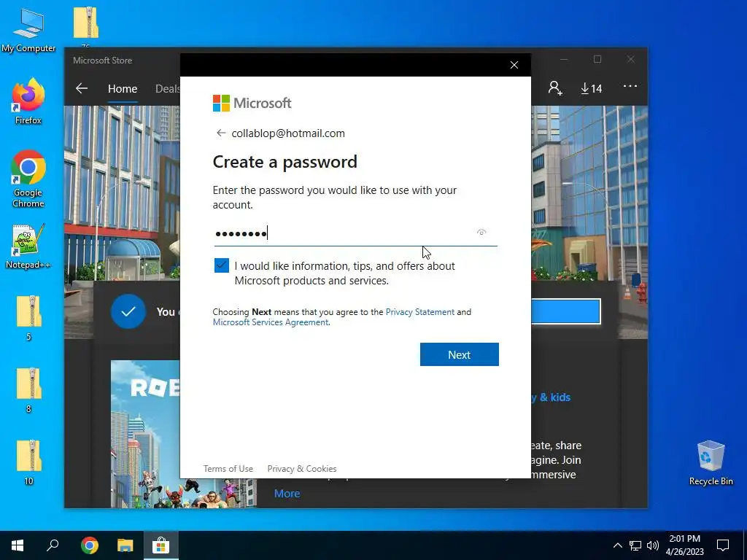Select the zip folder named 10
This screenshot has height=560, width=747.
tap(28, 462)
